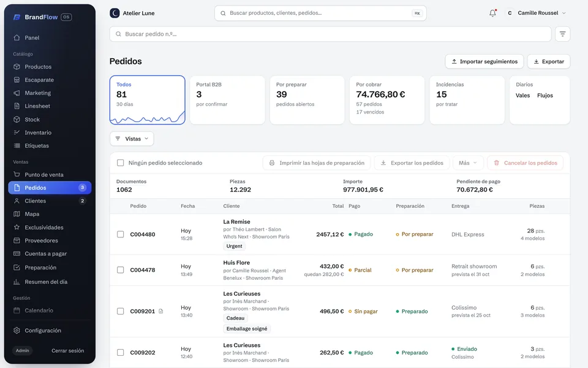Image resolution: width=588 pixels, height=368 pixels.
Task: Click the Exportar button
Action: coord(549,61)
